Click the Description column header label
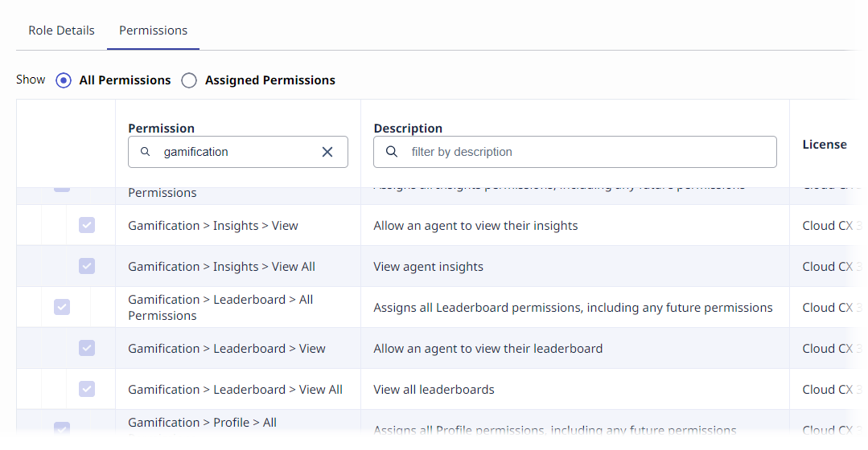868x450 pixels. 408,129
